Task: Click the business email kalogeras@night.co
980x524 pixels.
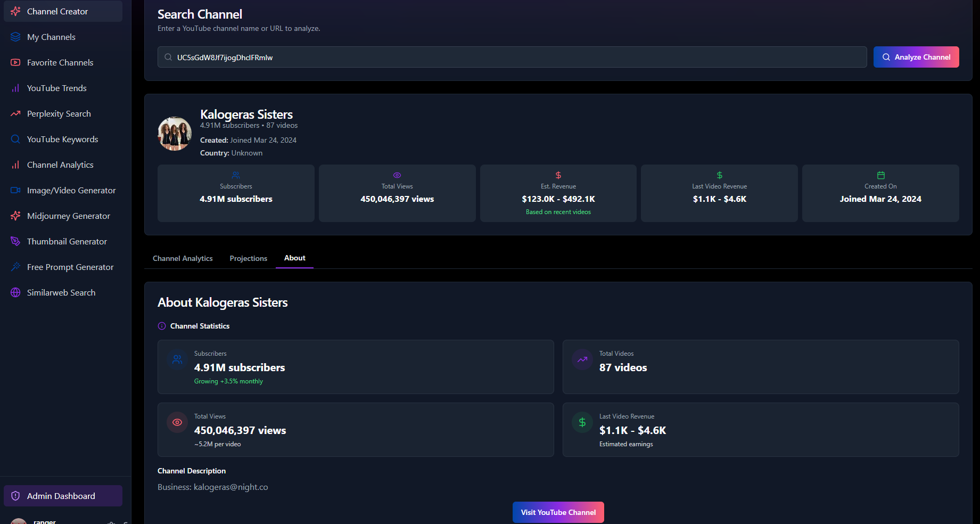Action: point(230,487)
